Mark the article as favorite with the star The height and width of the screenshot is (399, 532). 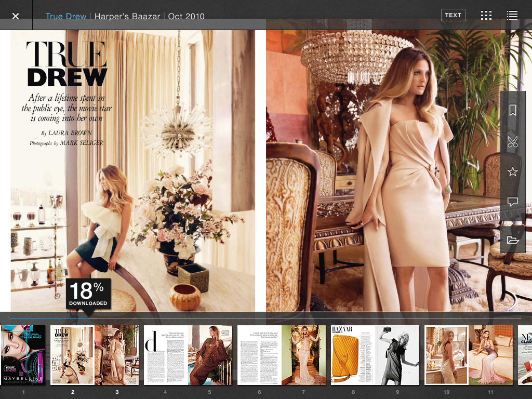(x=513, y=171)
